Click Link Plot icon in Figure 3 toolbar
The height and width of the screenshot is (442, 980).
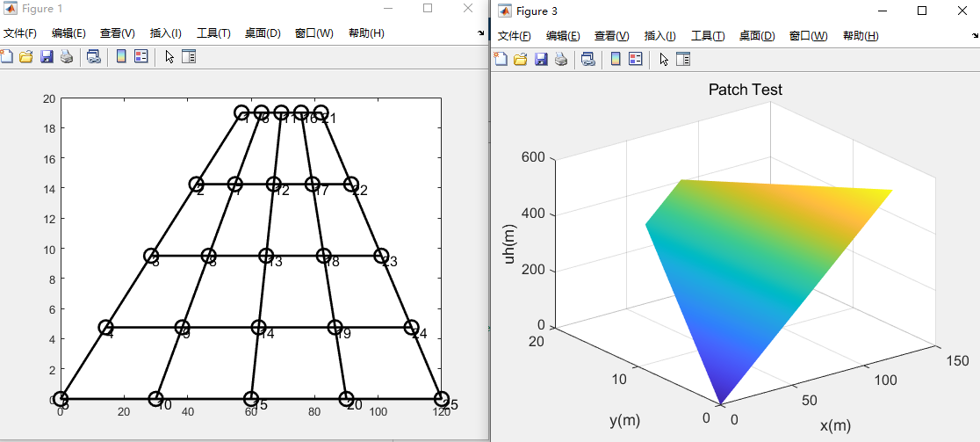(x=588, y=60)
